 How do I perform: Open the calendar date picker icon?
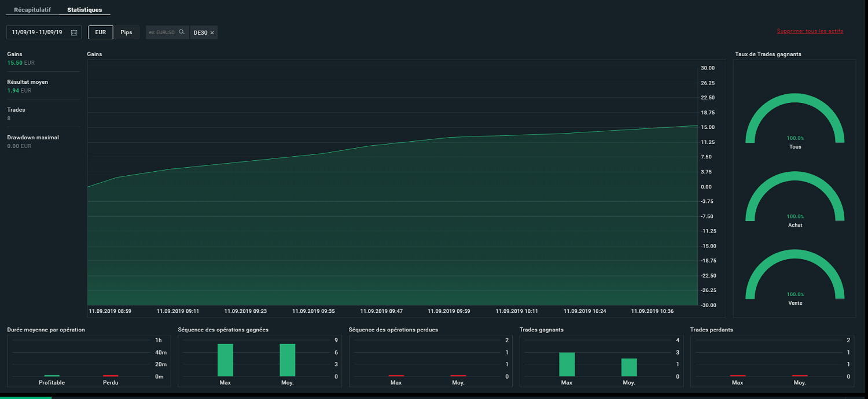(74, 32)
